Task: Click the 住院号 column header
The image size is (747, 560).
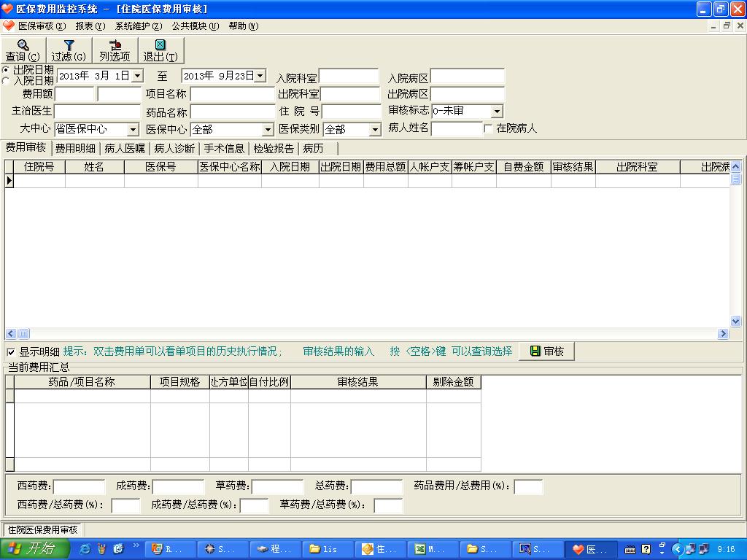Action: pos(39,167)
